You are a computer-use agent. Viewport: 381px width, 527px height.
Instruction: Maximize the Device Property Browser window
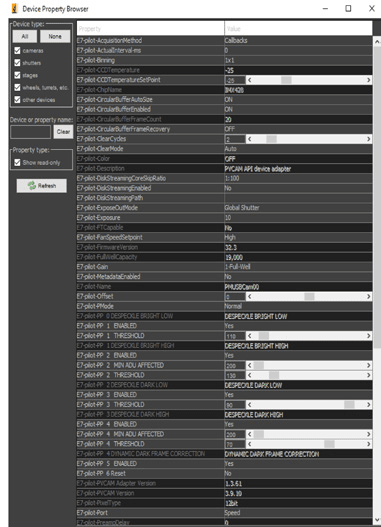pos(348,8)
